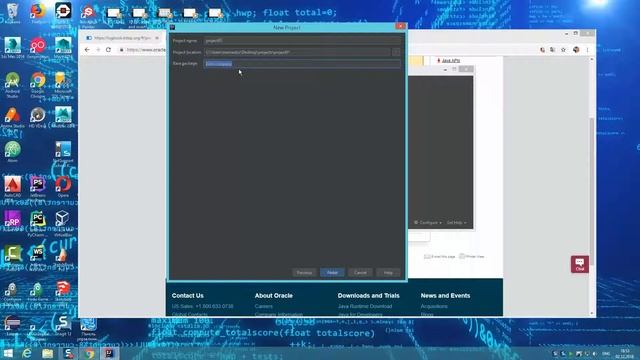640x360 pixels.
Task: Launch Firefox from the desktop shortcut
Action: click(x=38, y=11)
